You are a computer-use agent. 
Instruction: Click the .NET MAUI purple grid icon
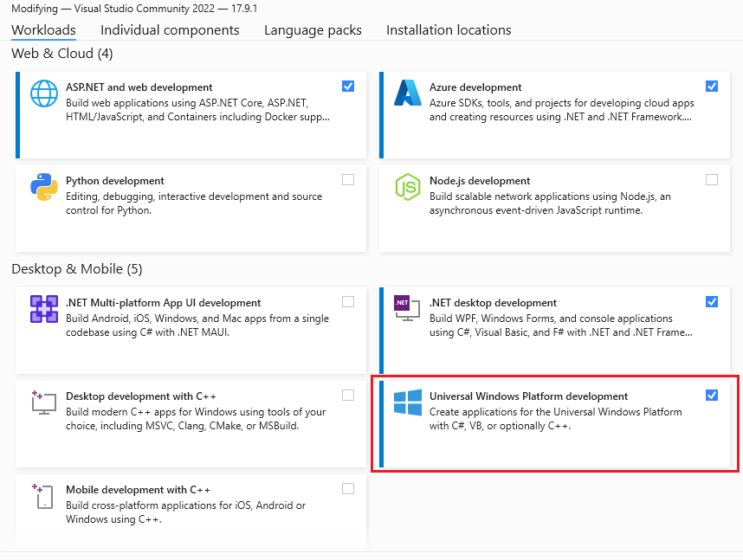(x=44, y=309)
